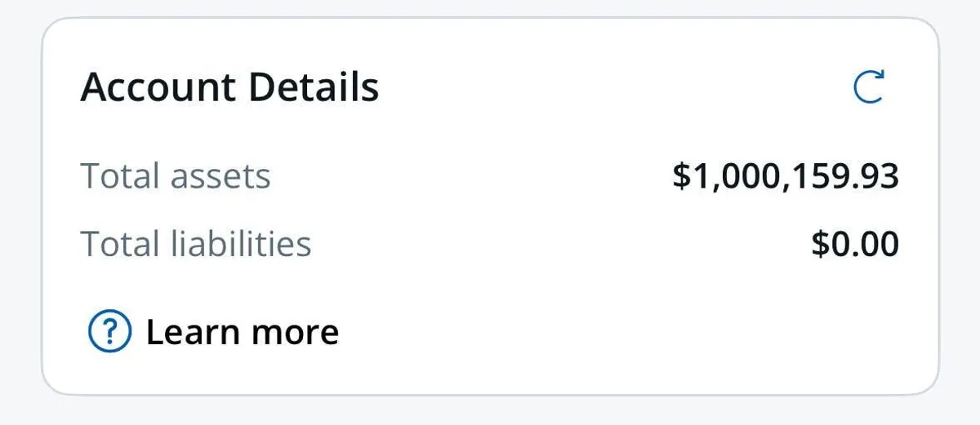Screen dimensions: 980x425
Task: Click the word "assets" in the first row
Action: (221, 176)
